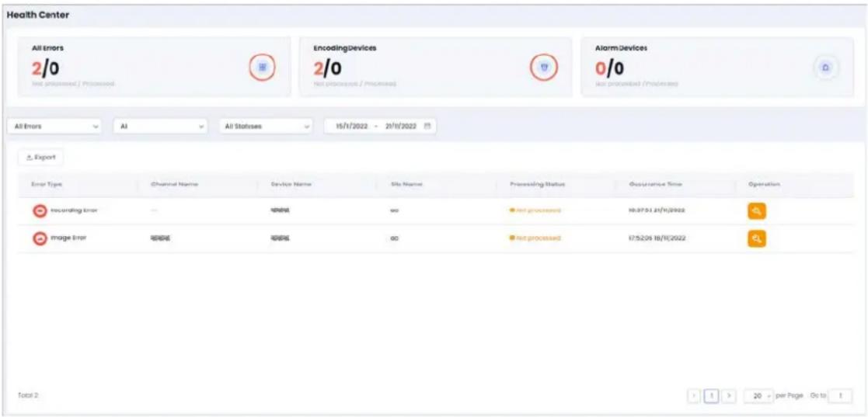Click the All Errors card round icon
This screenshot has width=868, height=417.
pos(263,68)
